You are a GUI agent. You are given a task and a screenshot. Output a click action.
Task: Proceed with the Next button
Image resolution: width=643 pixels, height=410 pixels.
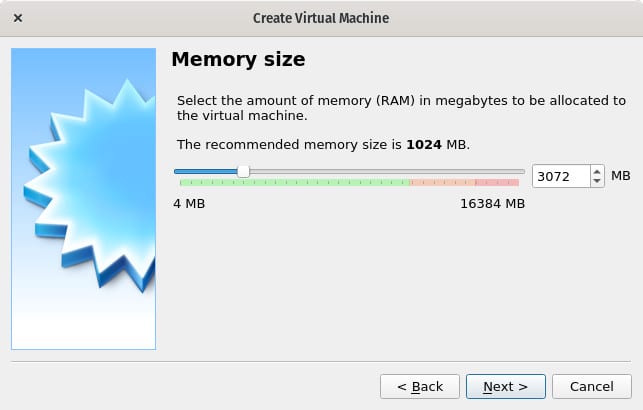click(x=506, y=386)
